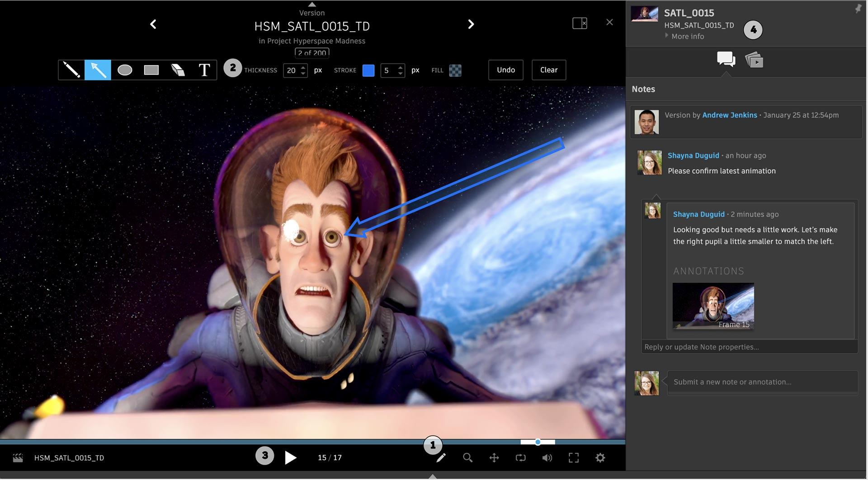Viewport: 868px width, 480px height.
Task: Open Andrew Jenkins profile link
Action: [x=729, y=115]
